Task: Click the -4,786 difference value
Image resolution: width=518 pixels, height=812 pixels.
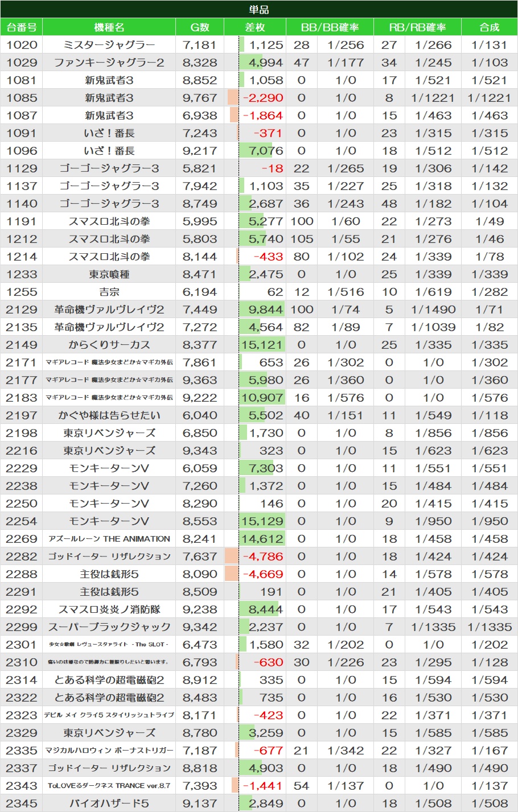Action: [263, 557]
